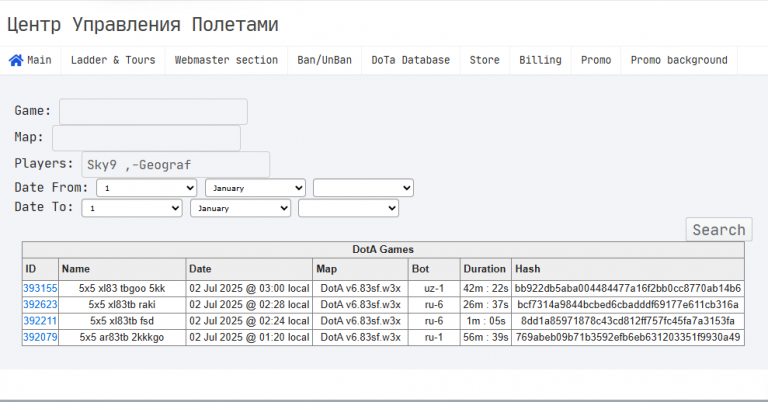Viewport: 768px width, 402px height.
Task: Open the Date From year dropdown
Action: (363, 188)
